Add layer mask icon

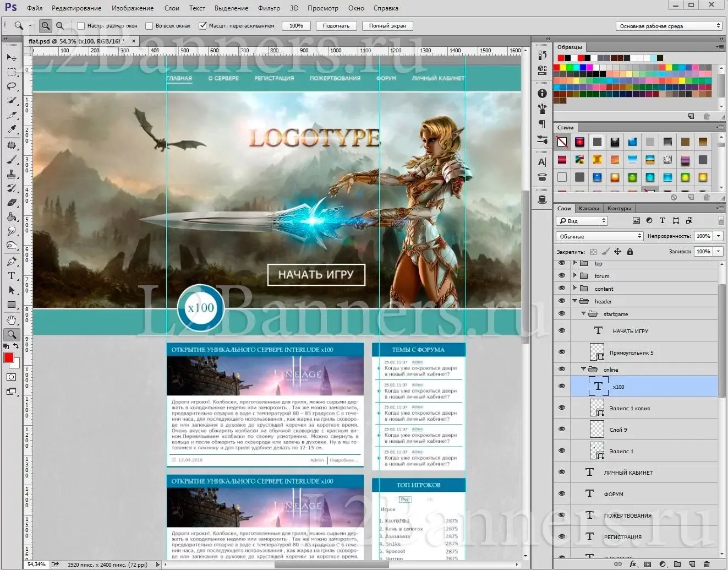coord(648,564)
